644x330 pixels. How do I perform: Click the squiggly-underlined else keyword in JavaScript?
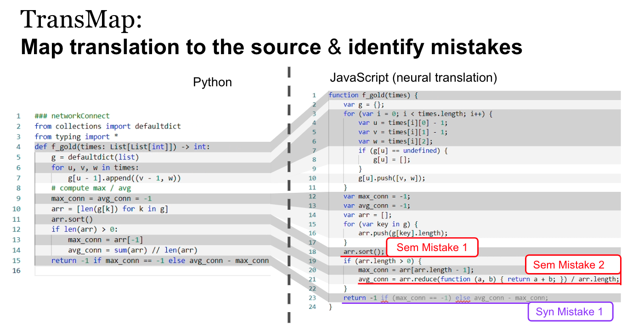(463, 297)
